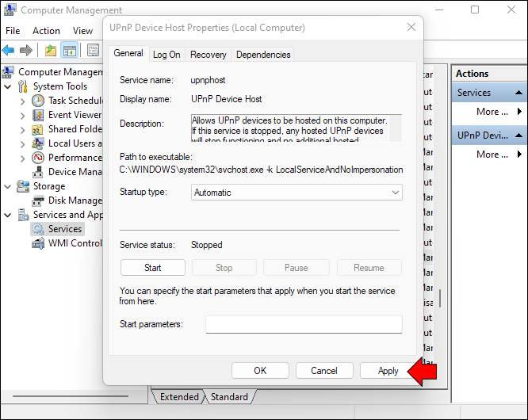Collapse the UPnP Devi... section in Actions pane
This screenshot has width=528, height=420.
click(519, 136)
